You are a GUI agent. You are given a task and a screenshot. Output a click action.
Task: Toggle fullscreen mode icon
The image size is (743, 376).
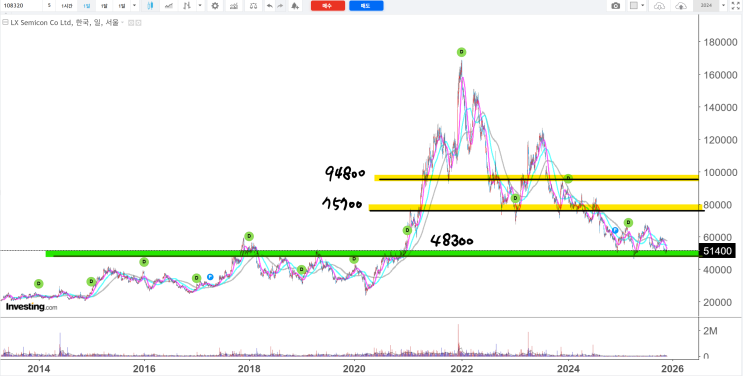[x=736, y=6]
